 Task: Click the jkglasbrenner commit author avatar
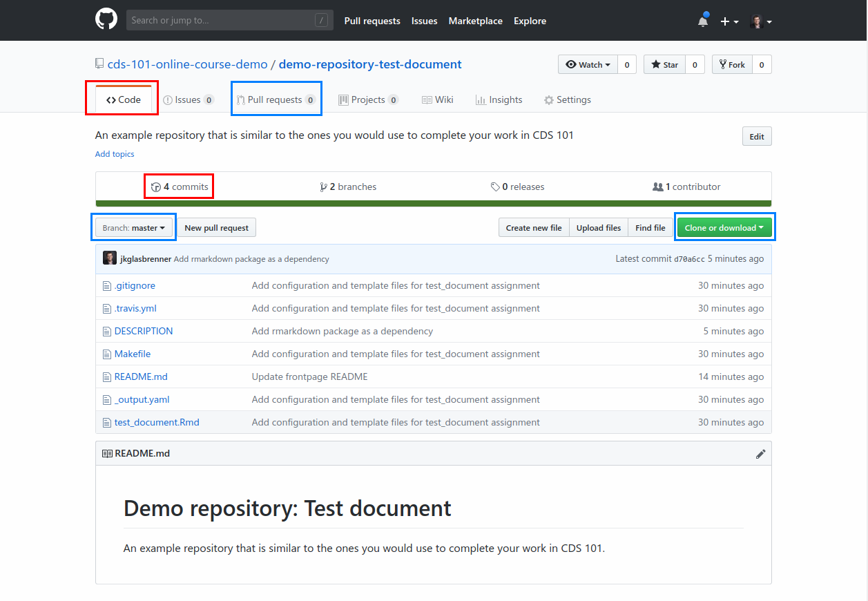pyautogui.click(x=110, y=258)
